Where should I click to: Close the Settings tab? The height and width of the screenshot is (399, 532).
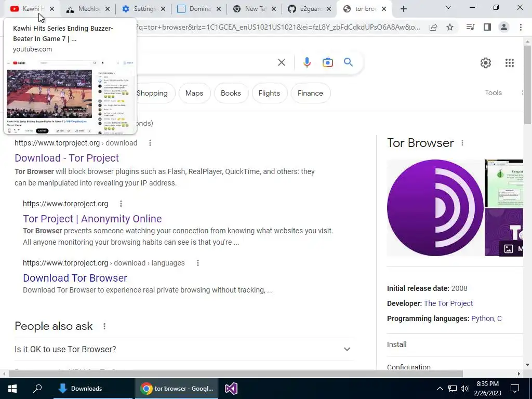pyautogui.click(x=163, y=9)
